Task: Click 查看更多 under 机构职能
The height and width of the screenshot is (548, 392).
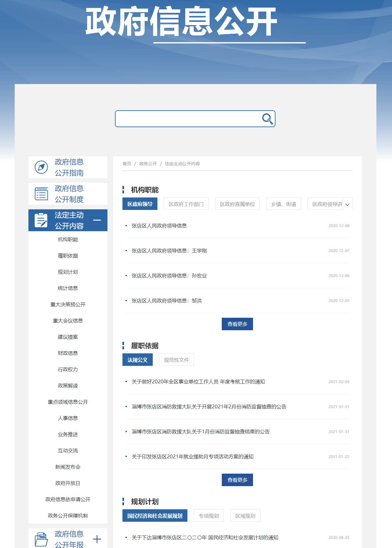Action: coord(237,324)
